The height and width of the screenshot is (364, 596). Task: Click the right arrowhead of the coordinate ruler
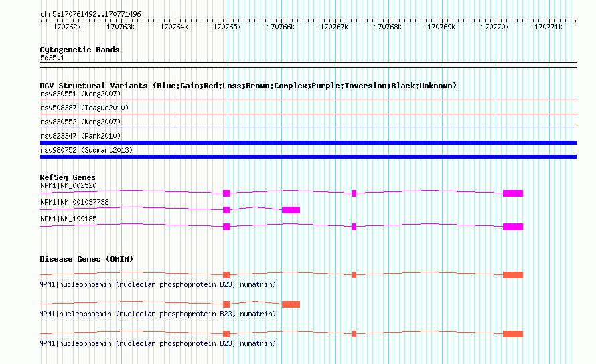(575, 21)
